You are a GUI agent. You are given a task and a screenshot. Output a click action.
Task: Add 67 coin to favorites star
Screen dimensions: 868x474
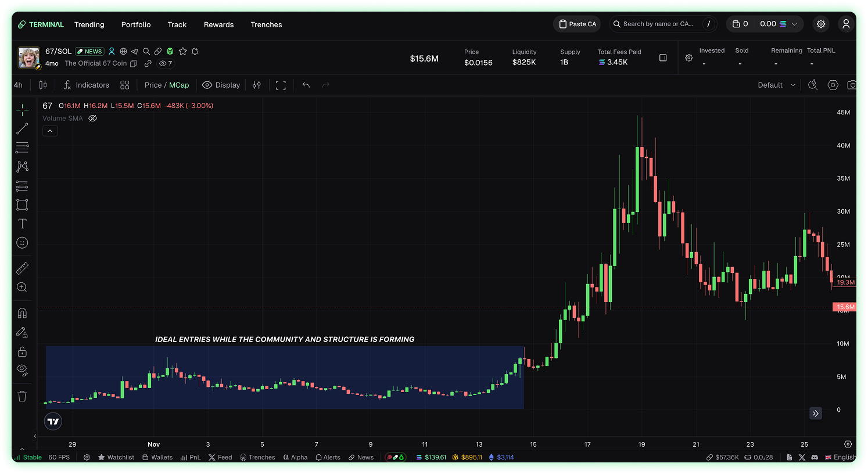(x=182, y=51)
